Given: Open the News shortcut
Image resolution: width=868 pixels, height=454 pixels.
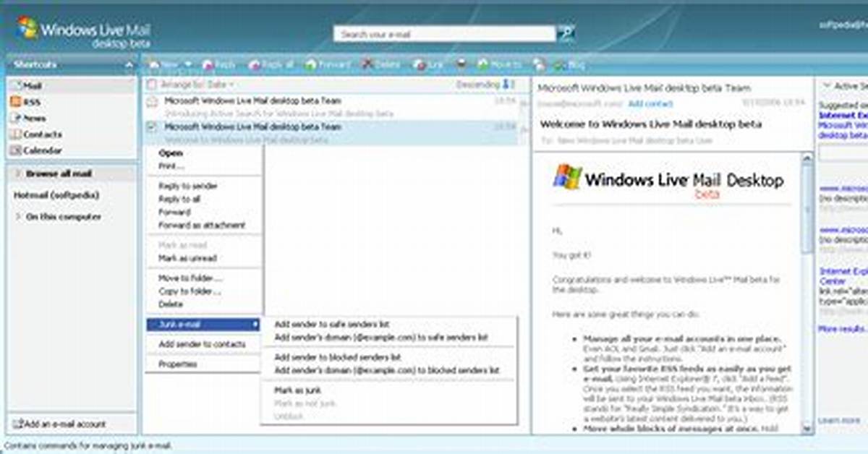Looking at the screenshot, I should pyautogui.click(x=28, y=118).
